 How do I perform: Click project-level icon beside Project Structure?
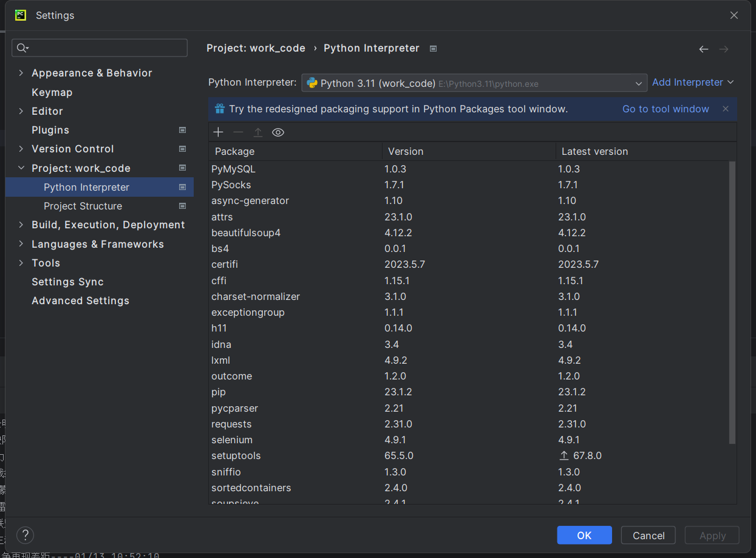182,206
